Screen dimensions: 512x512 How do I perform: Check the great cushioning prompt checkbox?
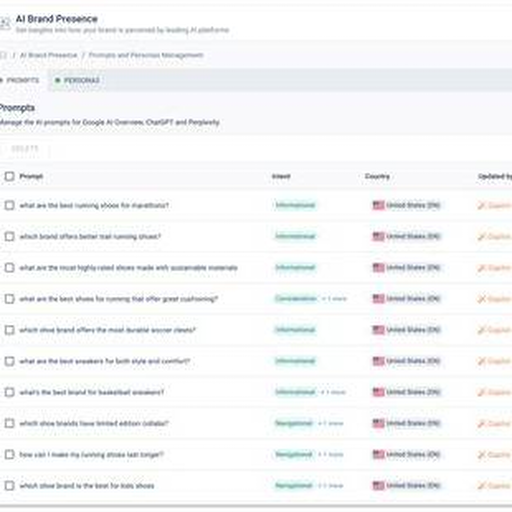(x=9, y=299)
